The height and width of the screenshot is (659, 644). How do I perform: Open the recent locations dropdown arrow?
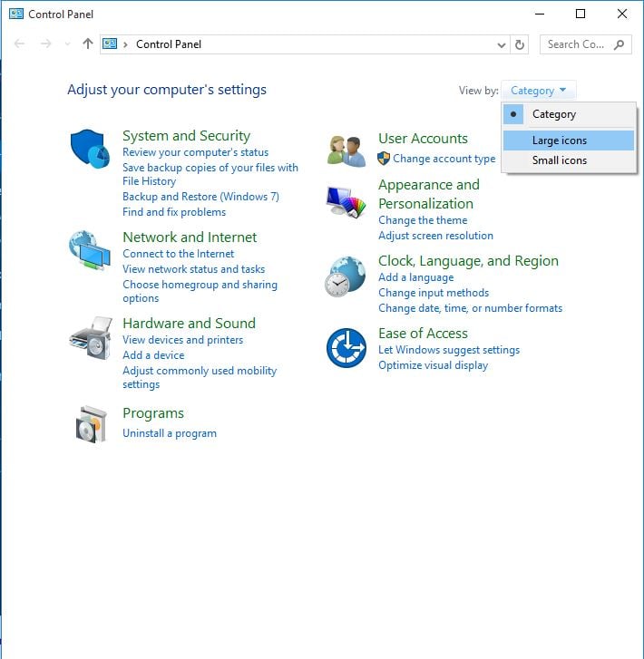coord(67,44)
